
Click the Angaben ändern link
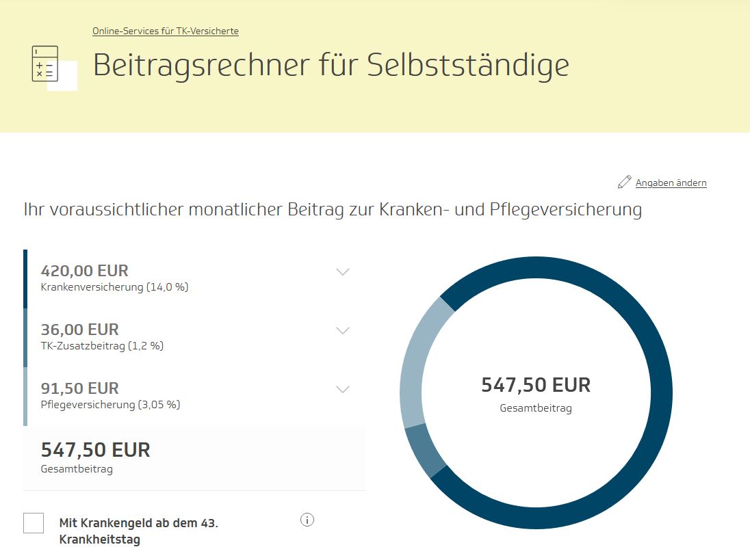671,183
